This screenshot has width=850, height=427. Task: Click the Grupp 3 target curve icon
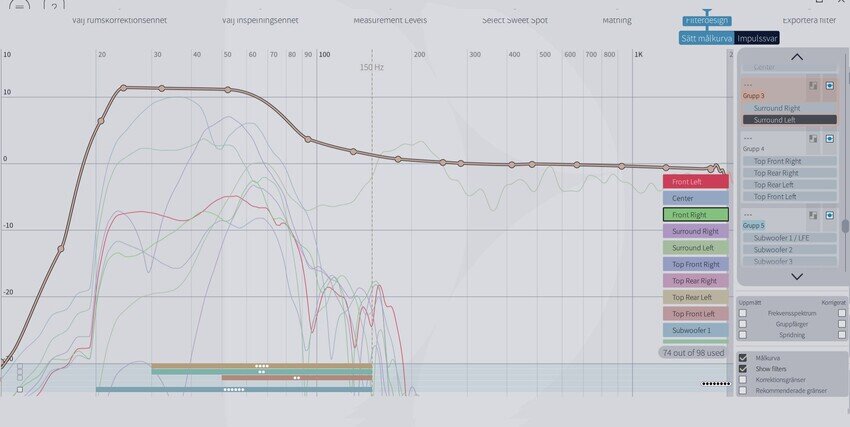click(x=813, y=86)
